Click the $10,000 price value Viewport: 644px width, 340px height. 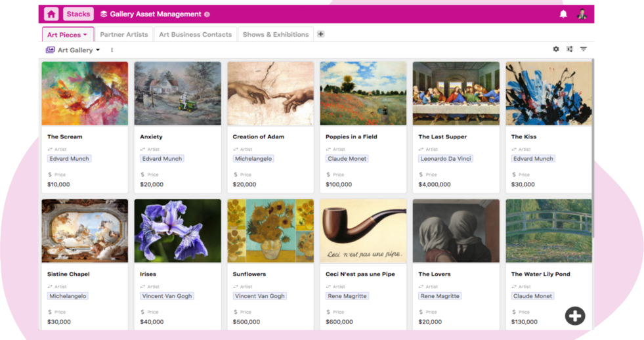[x=58, y=185]
